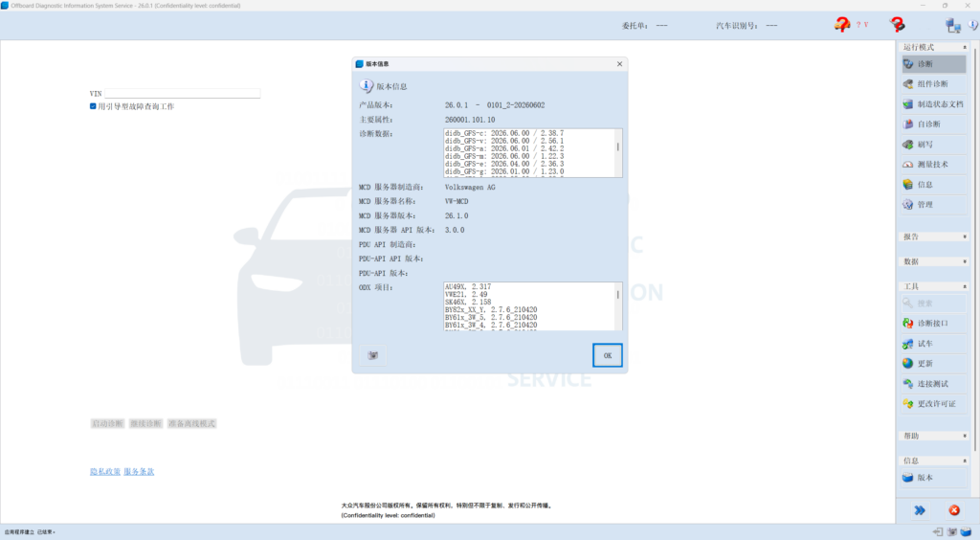Click 准备离线模式 button
The height and width of the screenshot is (540, 980).
(191, 424)
